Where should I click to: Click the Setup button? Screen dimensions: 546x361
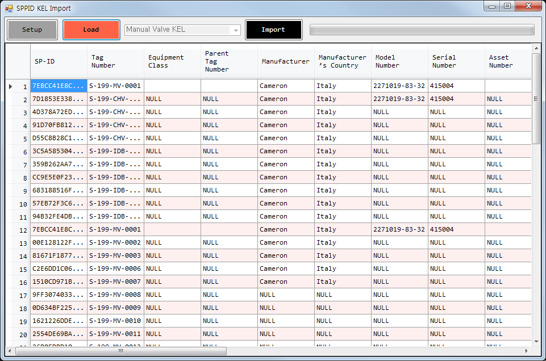coord(32,30)
